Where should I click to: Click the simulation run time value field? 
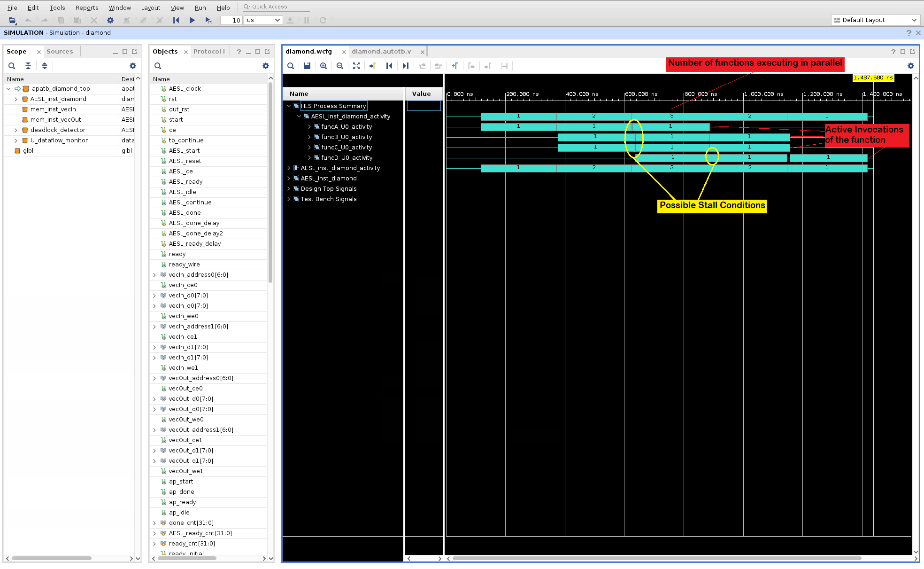[x=231, y=20]
